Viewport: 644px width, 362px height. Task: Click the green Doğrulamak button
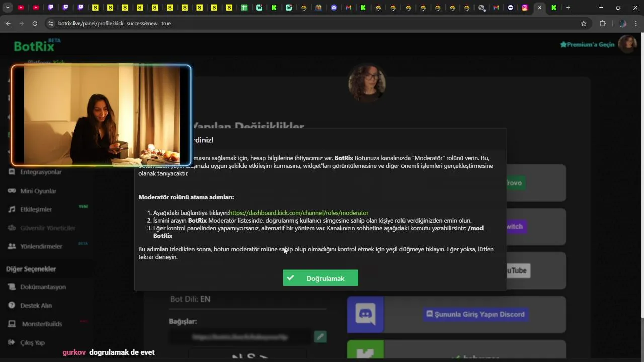click(x=320, y=278)
